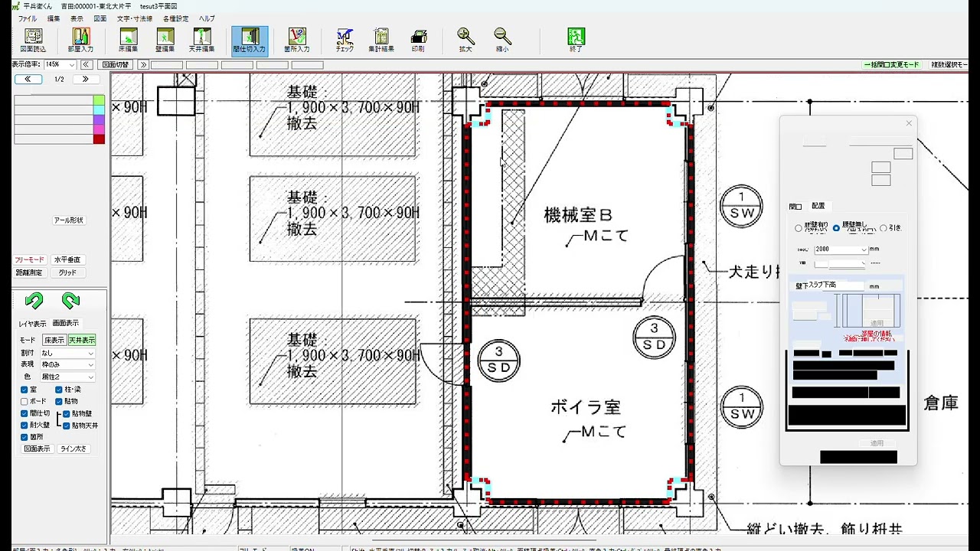Open the 表現 枠のみ dropdown
Screen dimensions: 980x551
coord(67,365)
